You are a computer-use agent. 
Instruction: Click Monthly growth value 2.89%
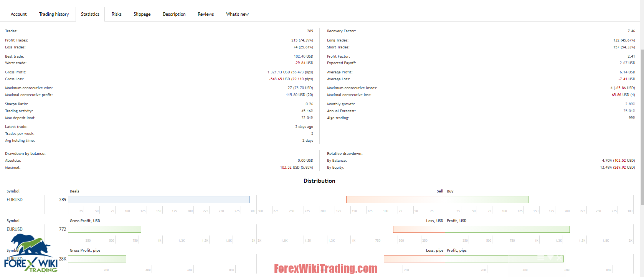630,104
